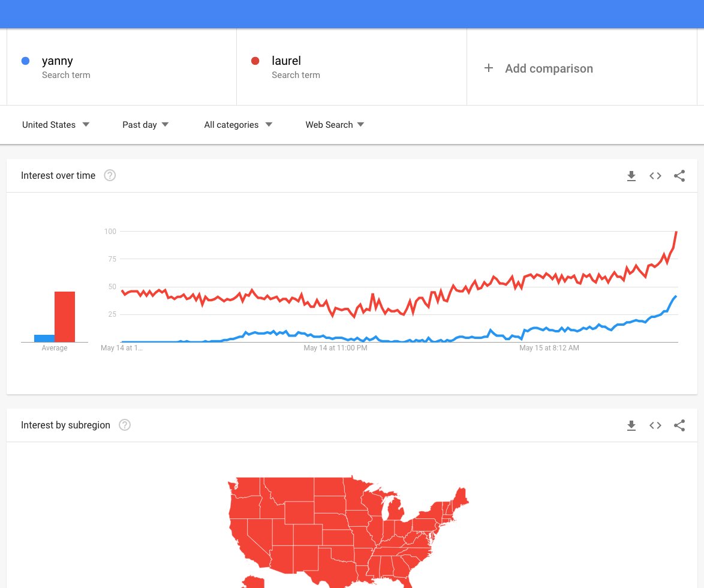Image resolution: width=704 pixels, height=588 pixels.
Task: Open embed code for Interest over time
Action: point(655,176)
